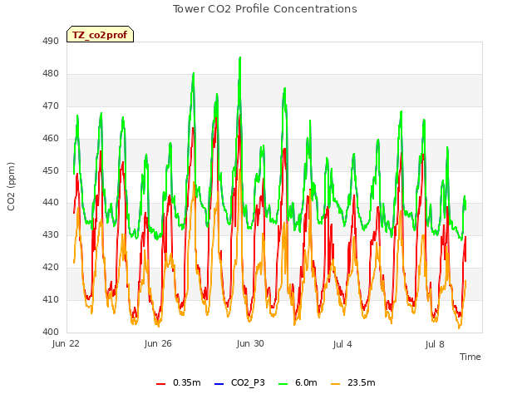The height and width of the screenshot is (399, 532).
Task: Click the 410 y-axis tick label
Action: pyautogui.click(x=51, y=299)
